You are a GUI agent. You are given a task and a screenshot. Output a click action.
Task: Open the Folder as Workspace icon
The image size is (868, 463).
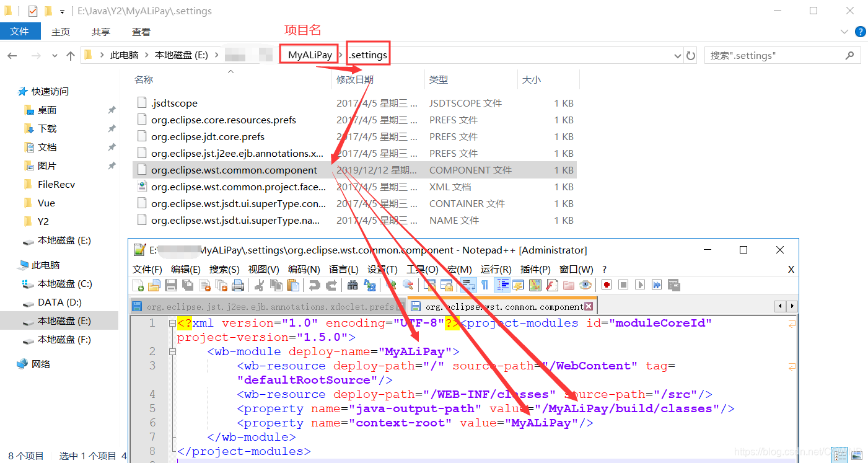(x=569, y=285)
